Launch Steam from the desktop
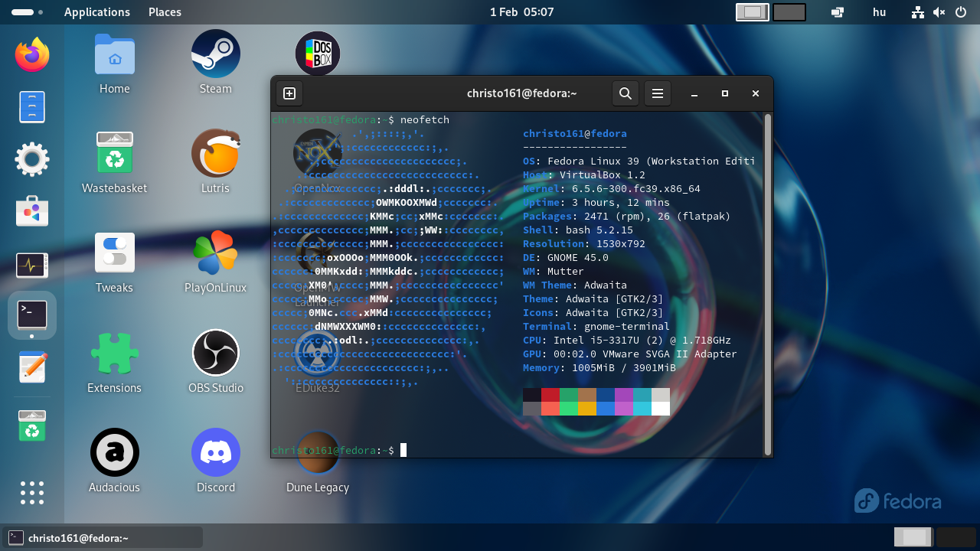The image size is (980, 551). point(216,64)
